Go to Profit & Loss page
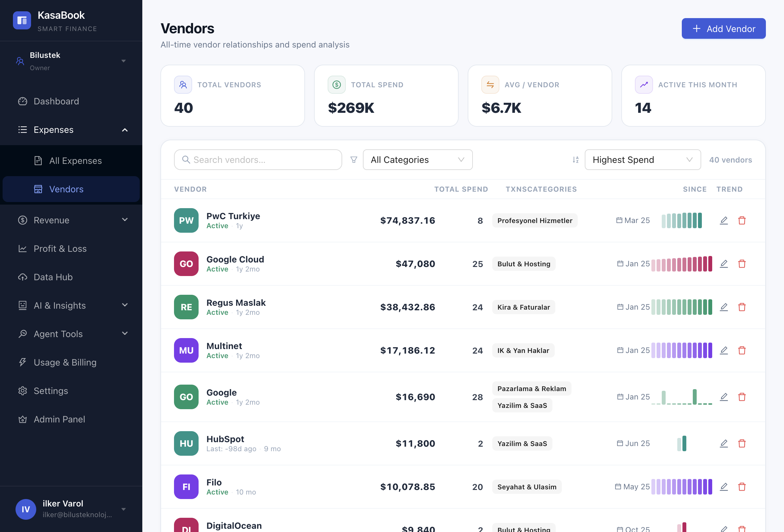 coord(60,249)
